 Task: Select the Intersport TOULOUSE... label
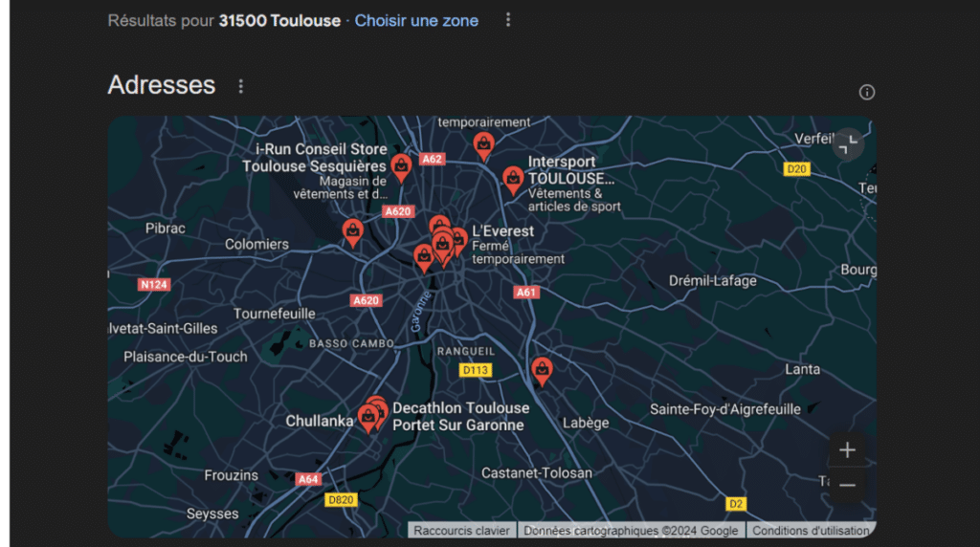570,170
